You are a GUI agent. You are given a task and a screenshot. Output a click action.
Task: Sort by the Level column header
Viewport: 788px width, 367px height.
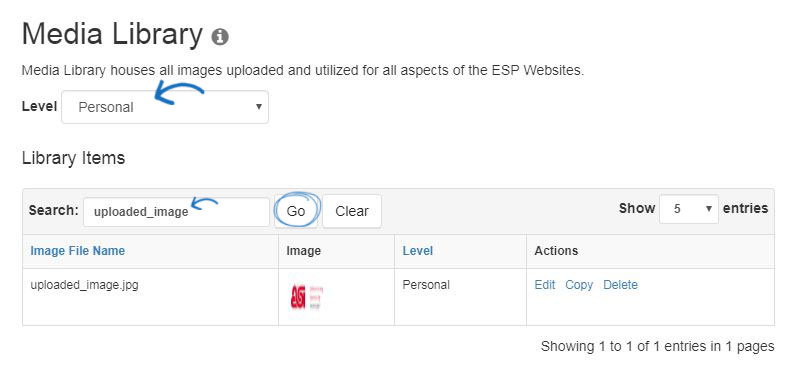(x=418, y=250)
